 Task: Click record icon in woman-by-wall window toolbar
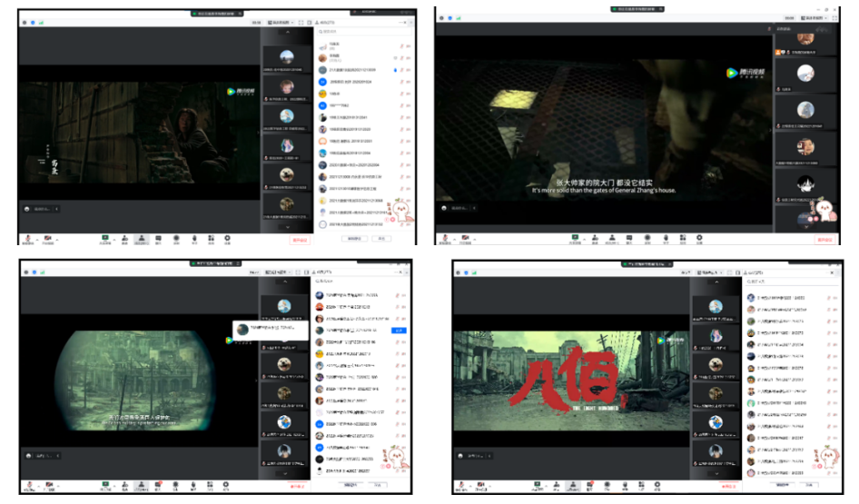tap(176, 239)
